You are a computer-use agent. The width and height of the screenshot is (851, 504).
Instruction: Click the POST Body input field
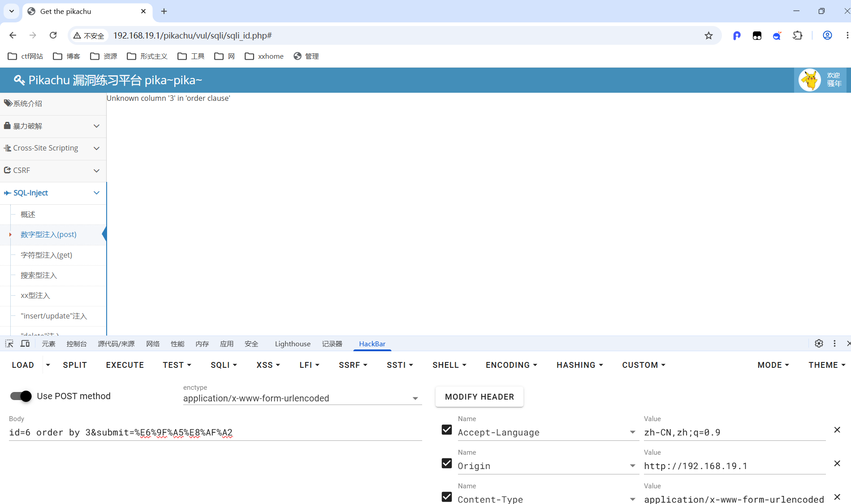click(216, 432)
